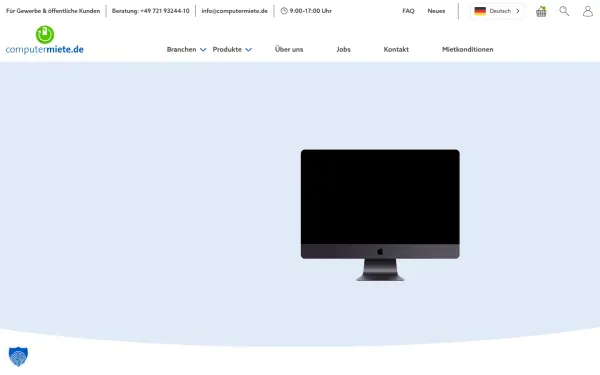Open the user account icon

(588, 11)
